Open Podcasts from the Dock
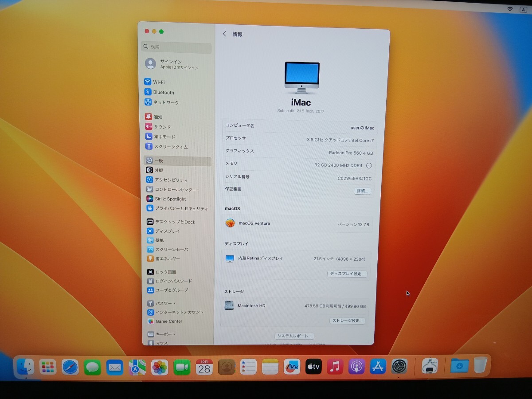The image size is (532, 399). 356,367
